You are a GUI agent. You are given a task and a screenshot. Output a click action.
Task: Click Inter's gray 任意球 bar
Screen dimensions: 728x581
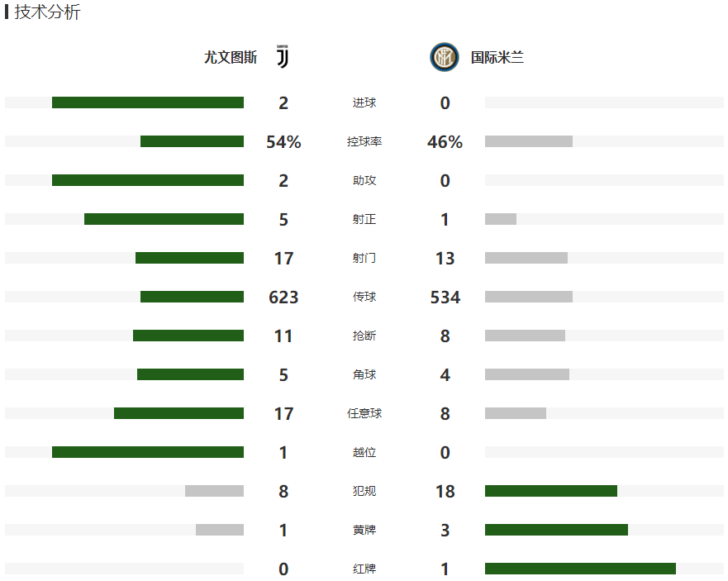(516, 413)
